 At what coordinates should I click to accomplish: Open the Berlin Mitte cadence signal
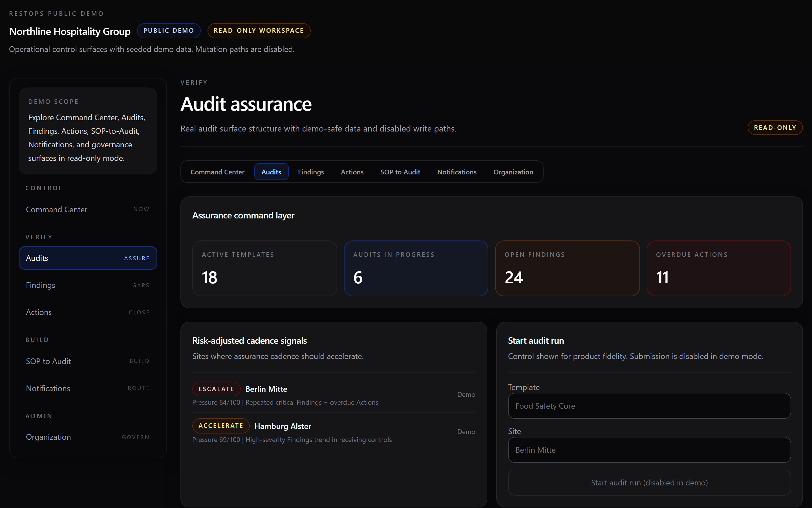pos(334,395)
